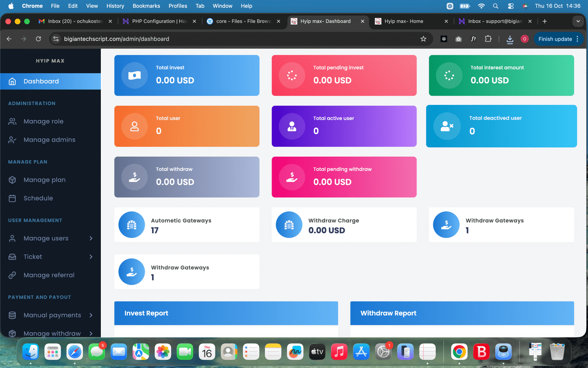Open the Extensions puzzle icon
This screenshot has width=588, height=368.
pos(488,39)
